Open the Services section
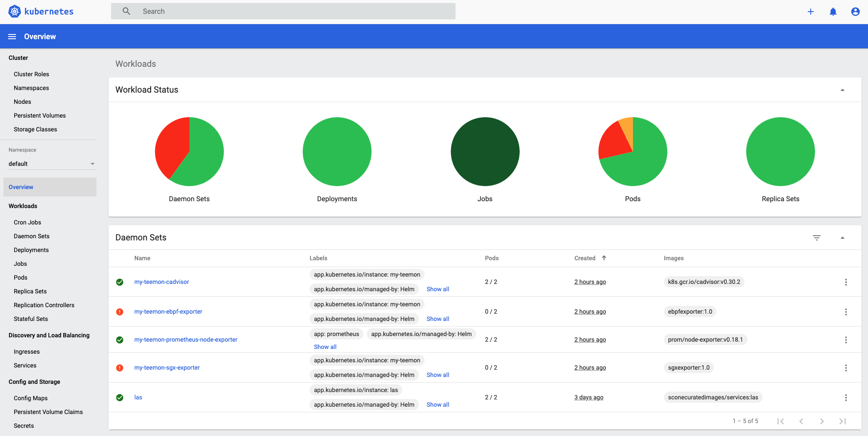 (x=25, y=365)
